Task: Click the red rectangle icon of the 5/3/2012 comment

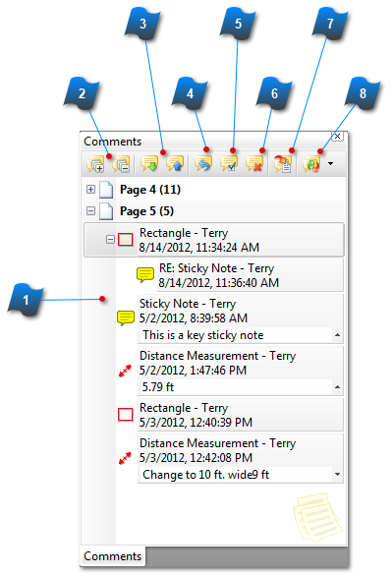Action: point(126,415)
